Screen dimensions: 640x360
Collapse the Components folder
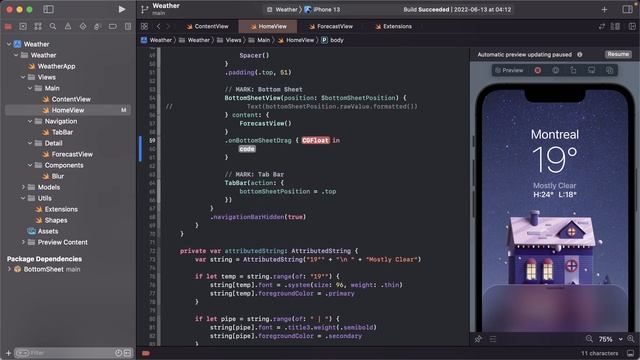(x=30, y=165)
